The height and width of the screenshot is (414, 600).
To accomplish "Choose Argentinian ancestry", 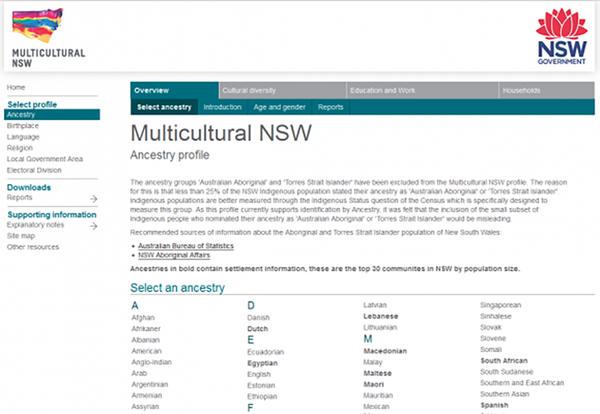I will (x=150, y=384).
